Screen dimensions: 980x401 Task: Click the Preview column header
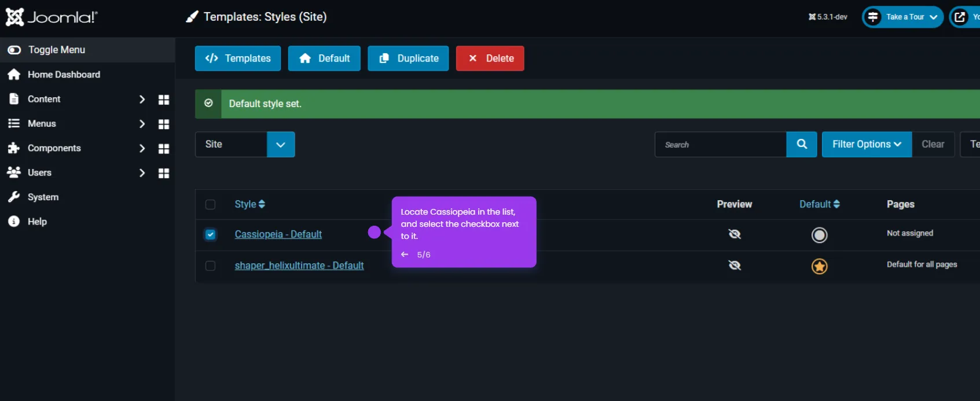tap(735, 204)
